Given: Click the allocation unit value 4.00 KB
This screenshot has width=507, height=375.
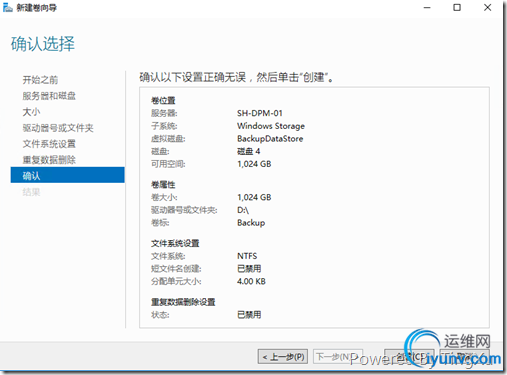Looking at the screenshot, I should tap(251, 281).
